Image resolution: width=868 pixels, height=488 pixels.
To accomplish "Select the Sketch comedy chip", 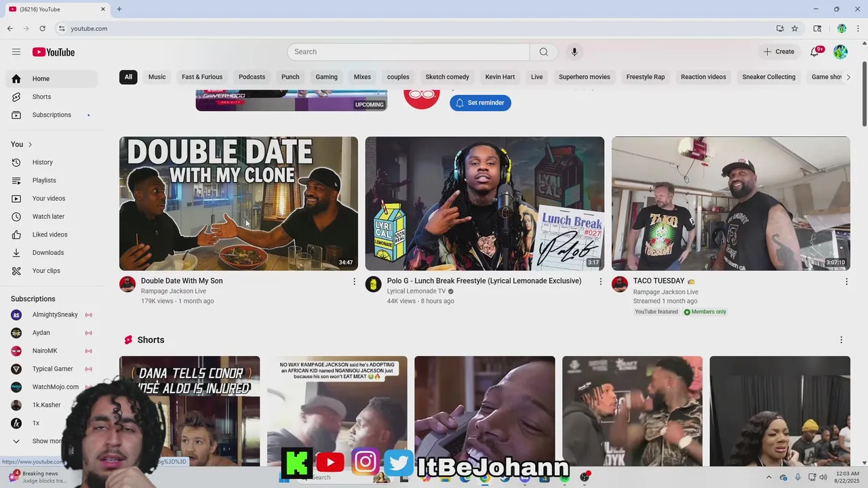I will pos(448,77).
